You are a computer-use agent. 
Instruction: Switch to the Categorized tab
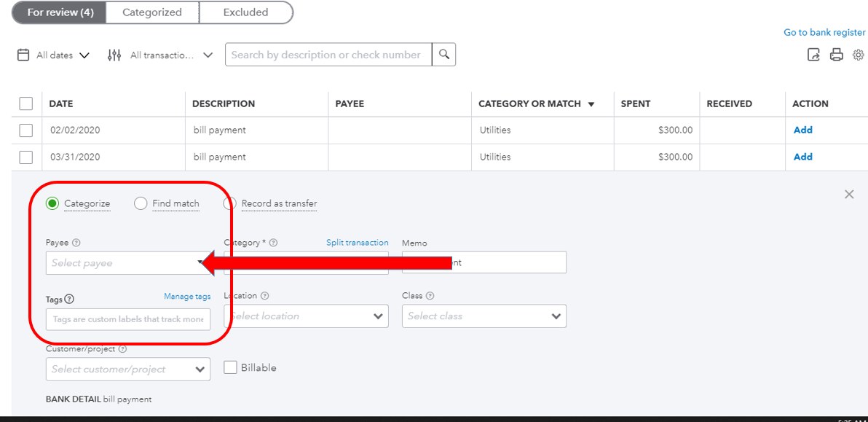point(152,12)
